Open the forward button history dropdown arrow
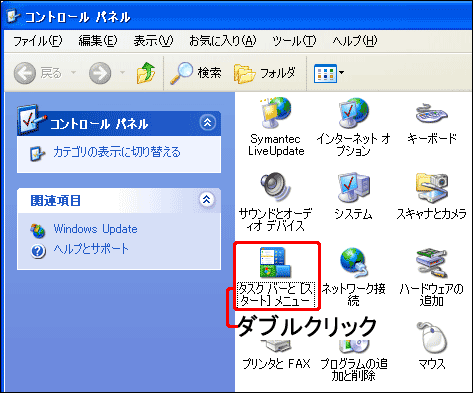The image size is (473, 393). point(122,72)
